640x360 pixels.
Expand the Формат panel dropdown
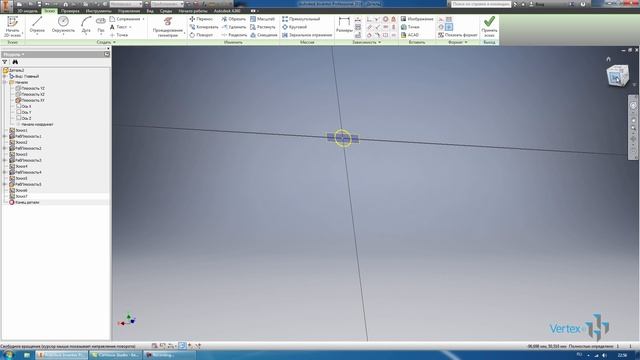pyautogui.click(x=458, y=42)
